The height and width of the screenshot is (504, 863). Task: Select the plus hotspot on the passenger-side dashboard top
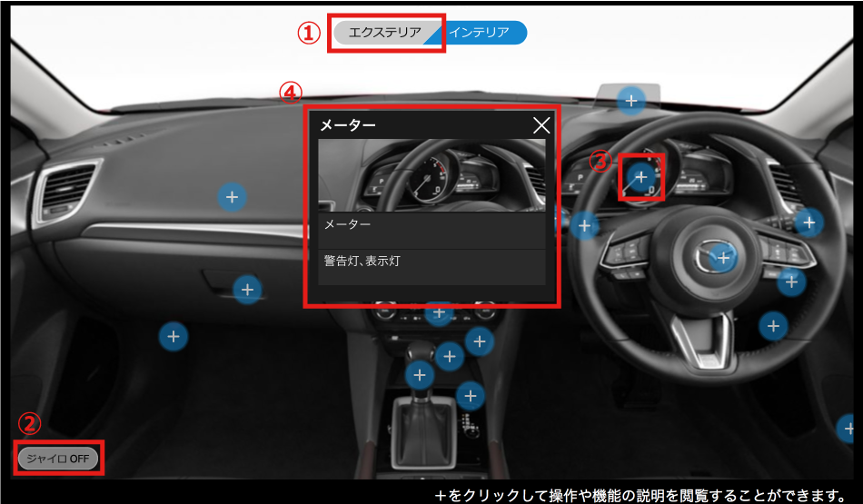coord(232,196)
